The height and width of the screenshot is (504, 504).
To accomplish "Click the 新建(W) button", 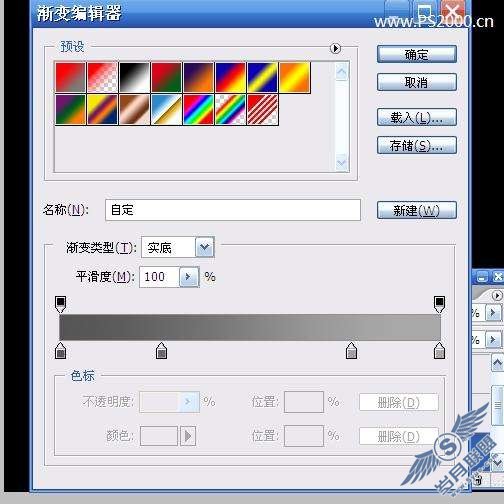I will pyautogui.click(x=417, y=210).
